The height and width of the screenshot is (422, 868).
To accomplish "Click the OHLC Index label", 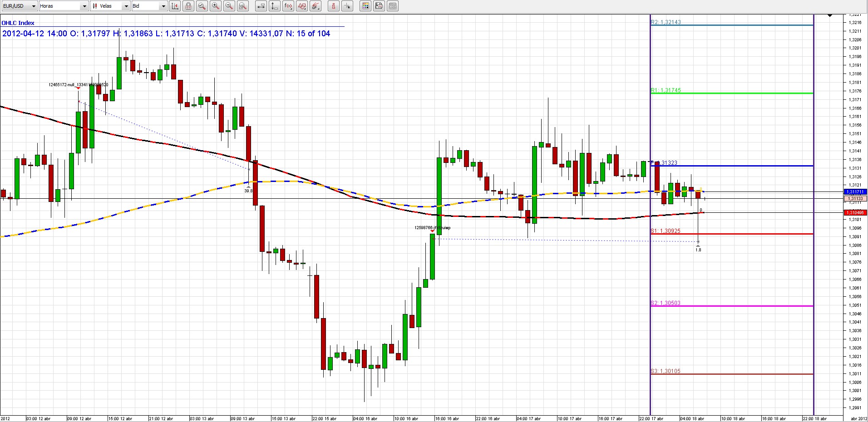I will (x=18, y=23).
